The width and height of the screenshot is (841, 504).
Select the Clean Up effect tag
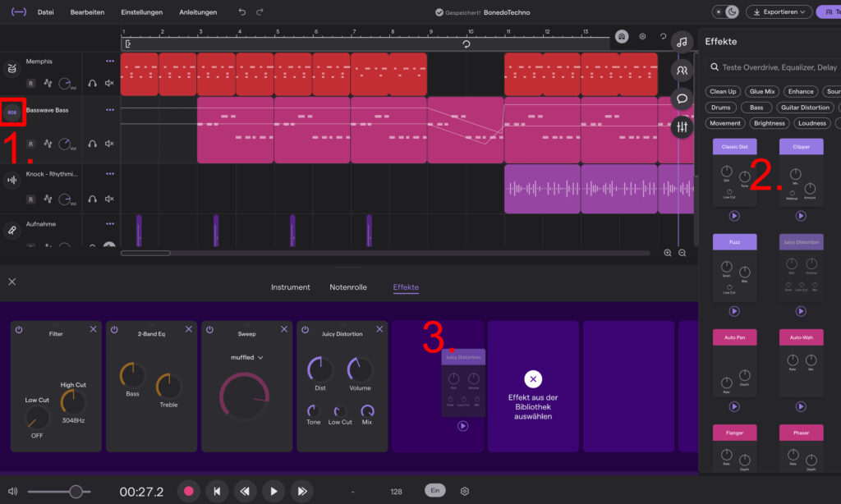tap(723, 92)
